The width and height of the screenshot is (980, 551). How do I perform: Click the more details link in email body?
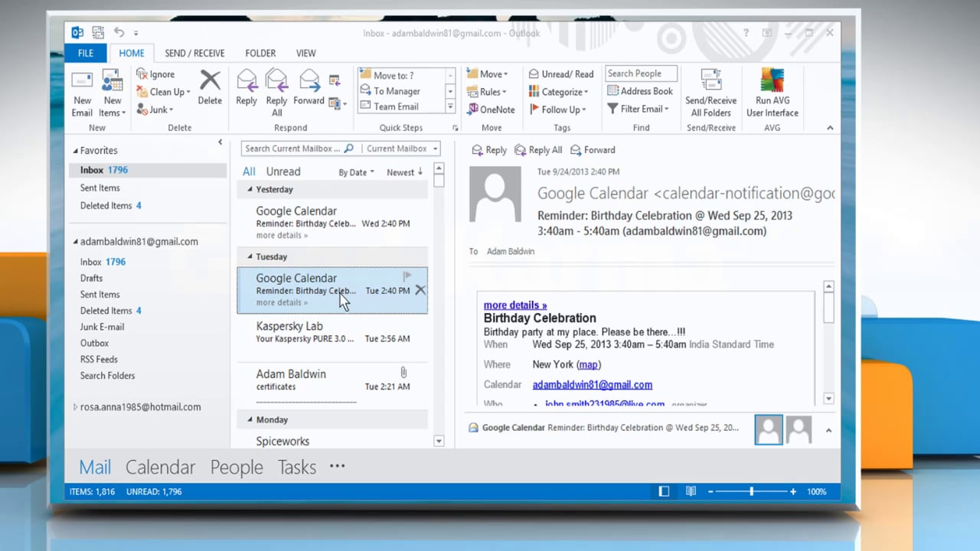point(515,305)
